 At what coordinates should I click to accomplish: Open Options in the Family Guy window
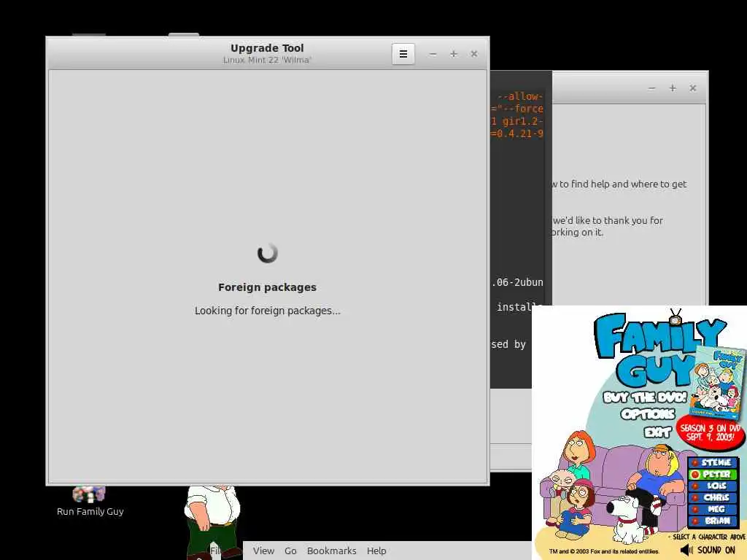(x=648, y=414)
